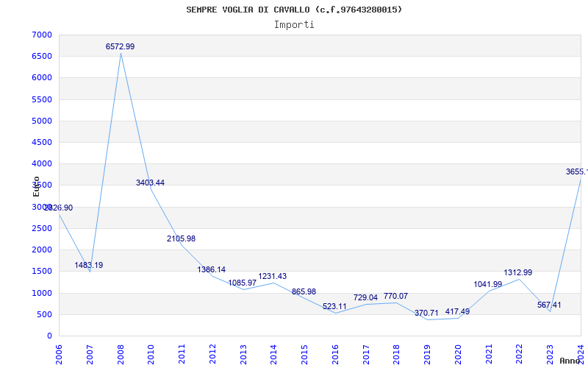Click the 500 tick on Euro axis
Viewport: 588px width, 368px height.
pos(44,314)
